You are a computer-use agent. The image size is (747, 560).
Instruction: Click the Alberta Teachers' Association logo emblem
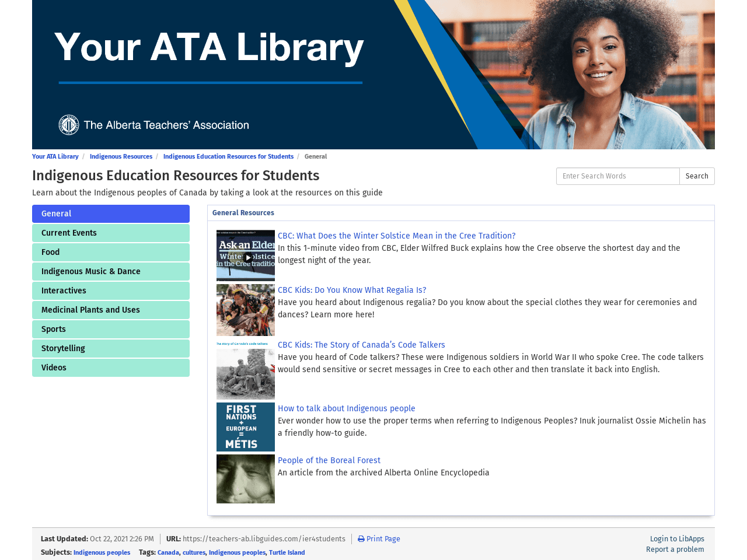click(x=69, y=125)
